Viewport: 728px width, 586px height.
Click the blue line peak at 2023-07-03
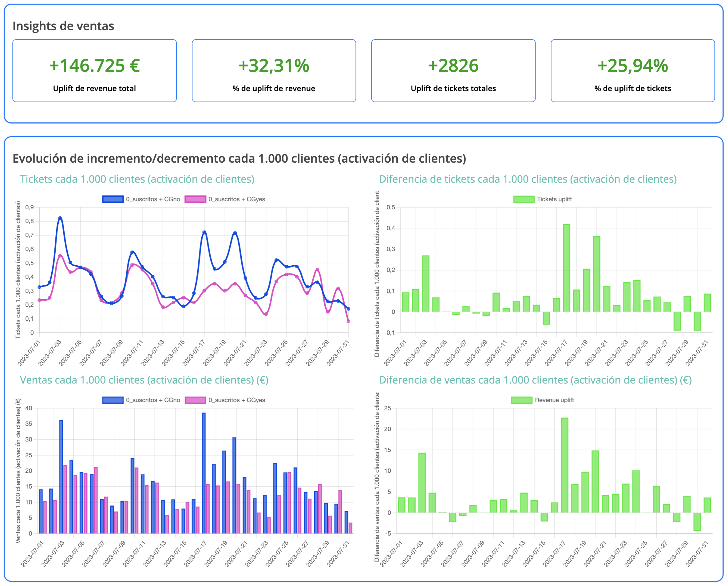60,218
